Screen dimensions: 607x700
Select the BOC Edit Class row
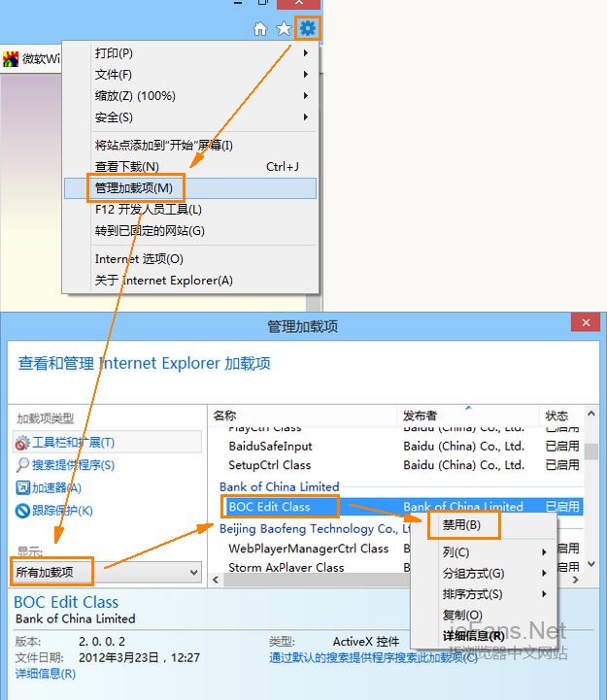tap(396, 507)
